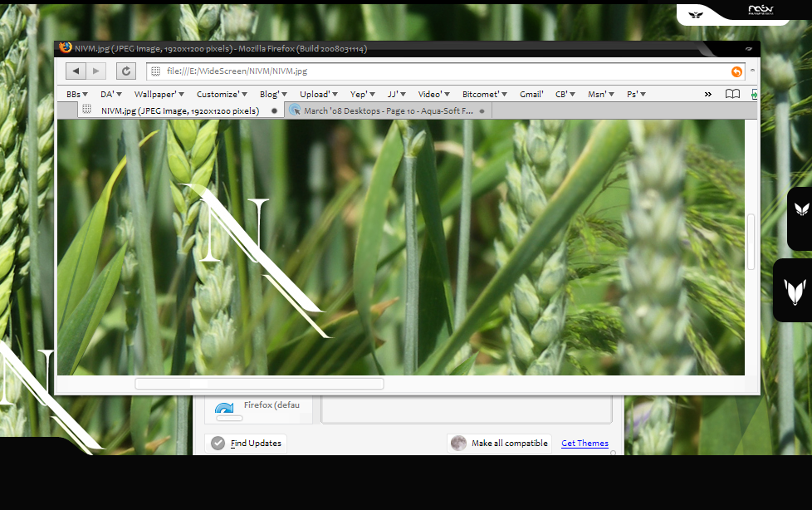The width and height of the screenshot is (812, 510).
Task: Open the Upload' bookmark dropdown
Action: point(319,95)
